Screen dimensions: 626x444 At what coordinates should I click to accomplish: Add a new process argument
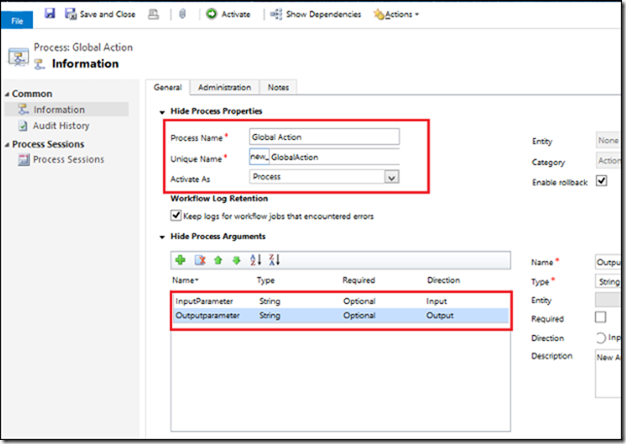(180, 260)
